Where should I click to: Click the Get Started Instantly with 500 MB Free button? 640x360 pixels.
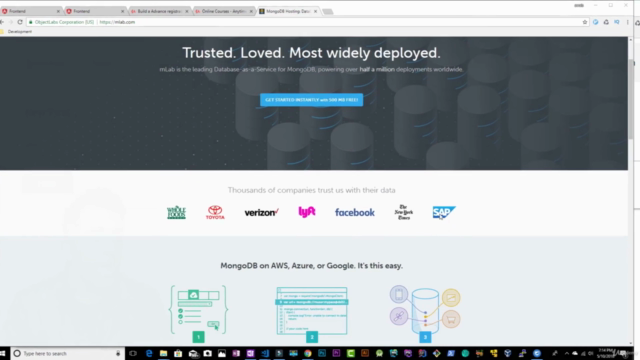(x=311, y=100)
